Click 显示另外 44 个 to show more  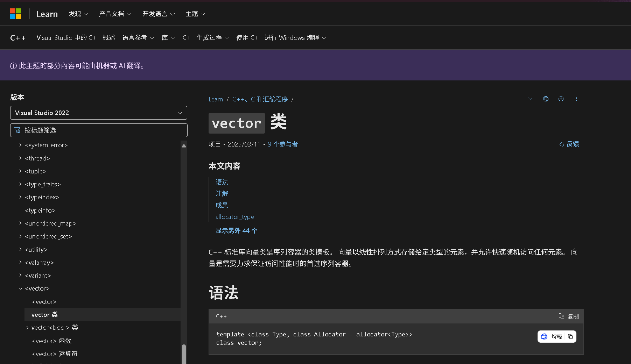[237, 231]
